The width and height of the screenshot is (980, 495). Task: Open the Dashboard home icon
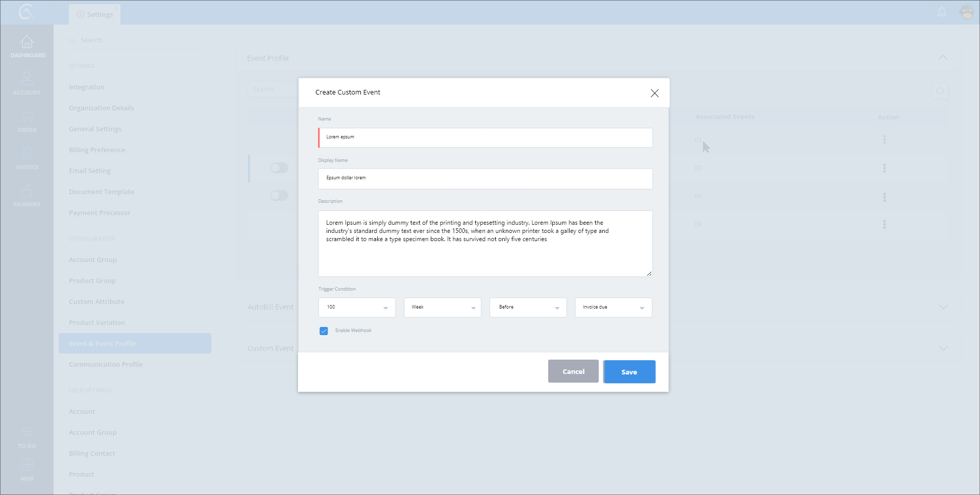pos(27,42)
